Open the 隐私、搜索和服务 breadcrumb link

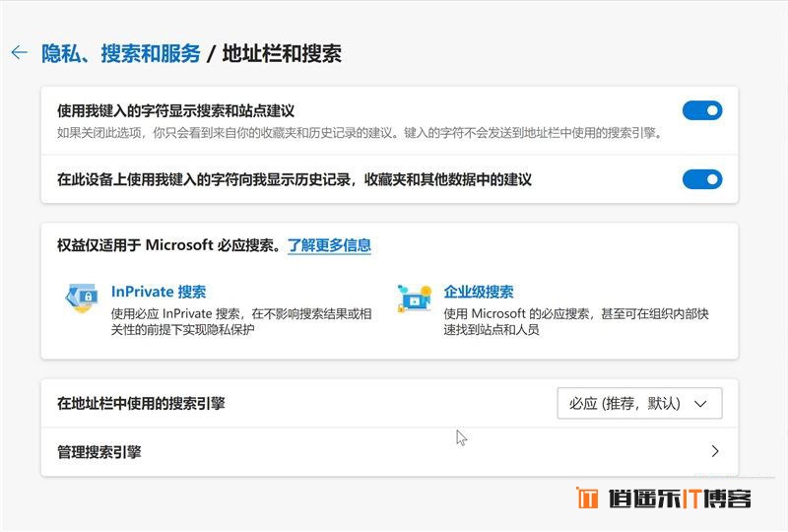pyautogui.click(x=120, y=53)
